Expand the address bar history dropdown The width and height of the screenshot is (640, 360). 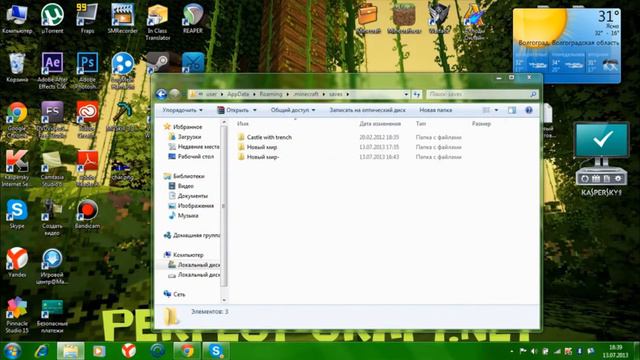(406, 94)
